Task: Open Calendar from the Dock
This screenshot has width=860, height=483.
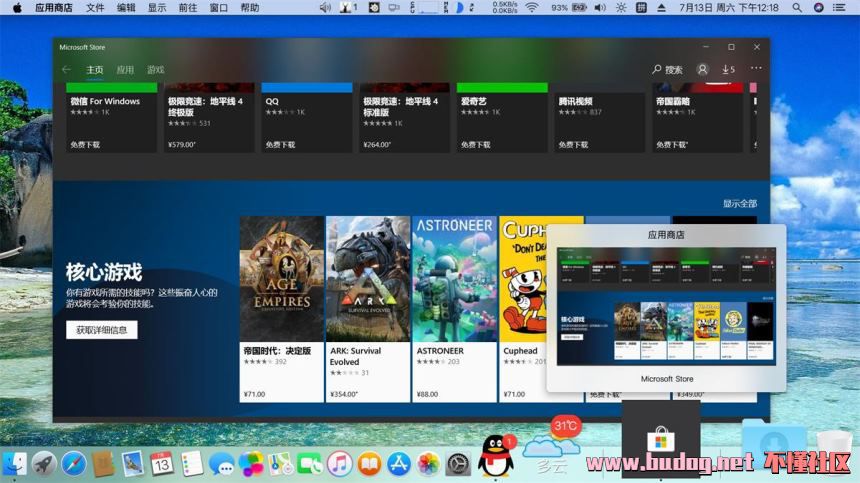Action: click(162, 464)
